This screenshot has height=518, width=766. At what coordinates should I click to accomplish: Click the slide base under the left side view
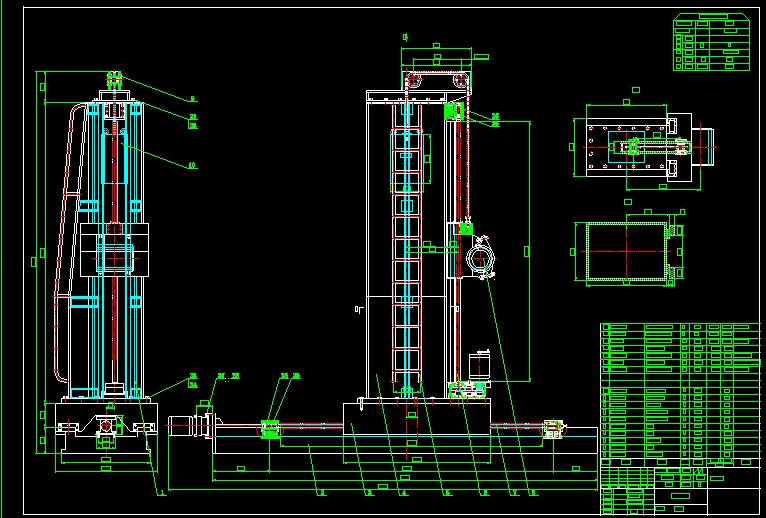(x=104, y=428)
